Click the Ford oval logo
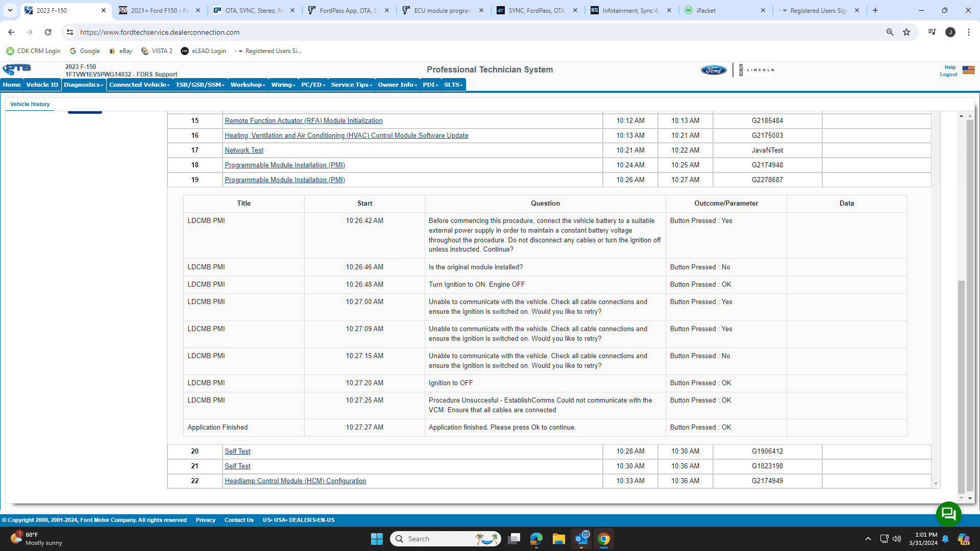The width and height of the screenshot is (980, 551). click(x=713, y=70)
